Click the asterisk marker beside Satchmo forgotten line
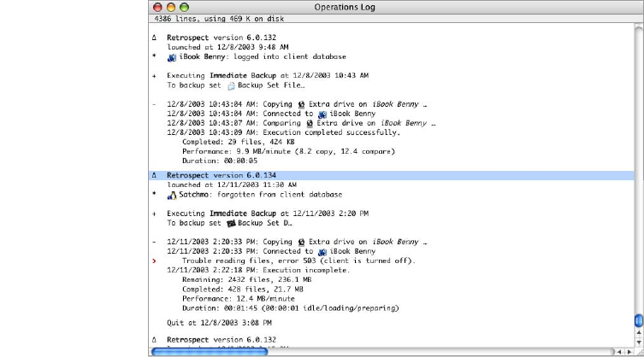The width and height of the screenshot is (644, 357). tap(155, 193)
